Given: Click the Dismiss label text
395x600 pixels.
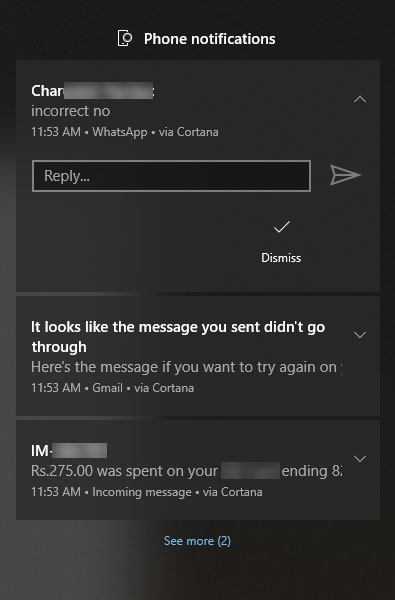Looking at the screenshot, I should (x=281, y=258).
